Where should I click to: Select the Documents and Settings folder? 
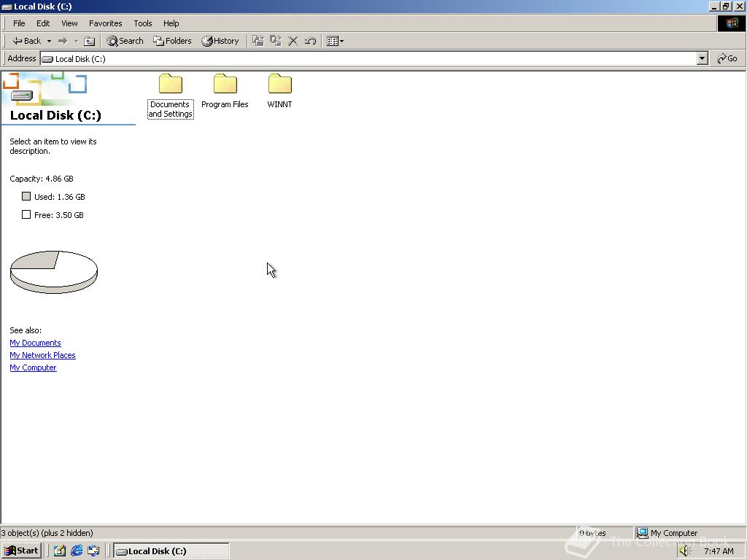tap(171, 96)
